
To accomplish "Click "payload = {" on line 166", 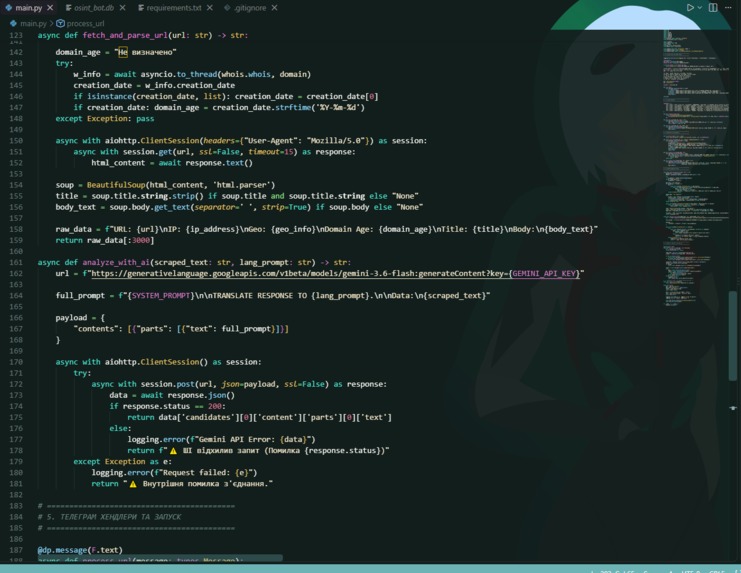I will pyautogui.click(x=80, y=317).
